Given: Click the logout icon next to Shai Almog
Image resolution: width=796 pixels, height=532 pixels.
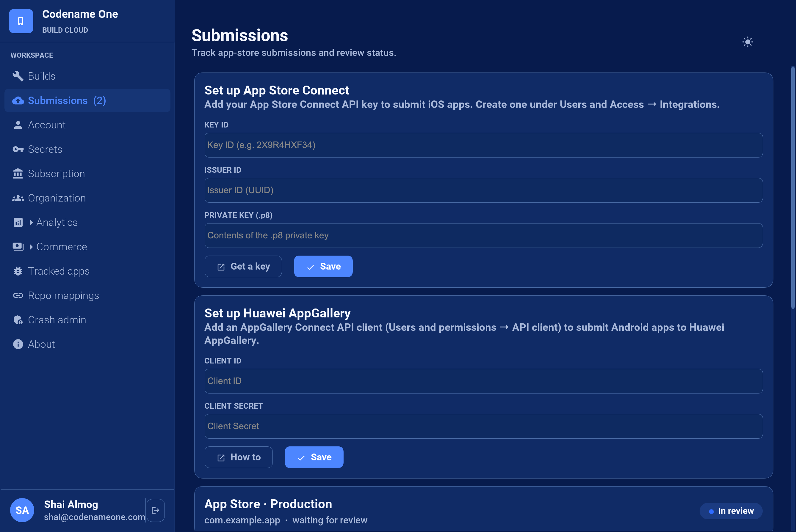Looking at the screenshot, I should click(156, 510).
